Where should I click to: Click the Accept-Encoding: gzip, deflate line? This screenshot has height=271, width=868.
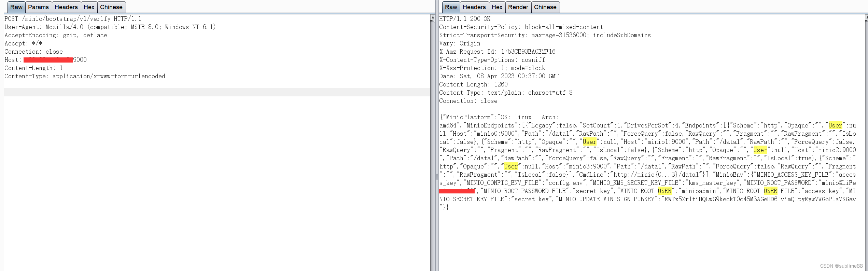(x=56, y=35)
